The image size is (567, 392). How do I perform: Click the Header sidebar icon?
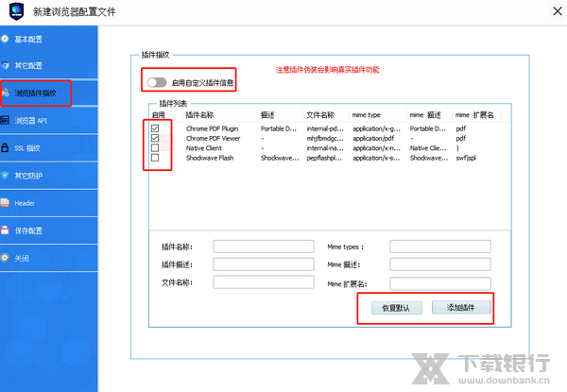tap(5, 203)
